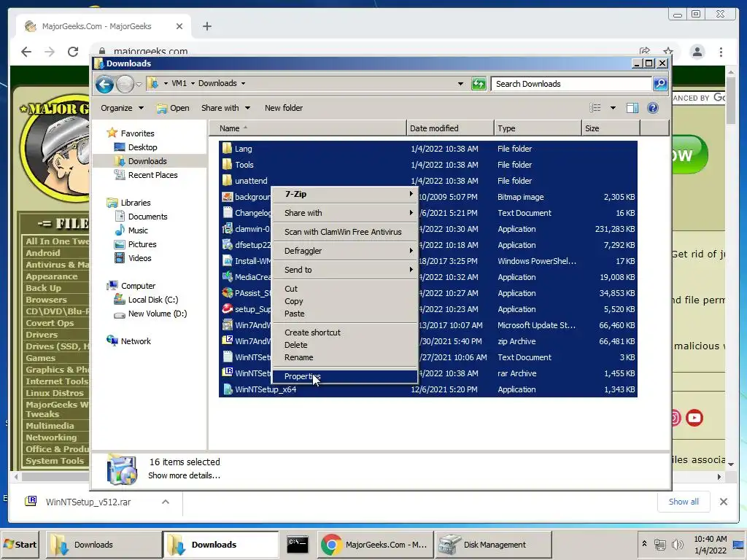The height and width of the screenshot is (560, 747).
Task: Select Desktop in Favorites
Action: point(142,147)
